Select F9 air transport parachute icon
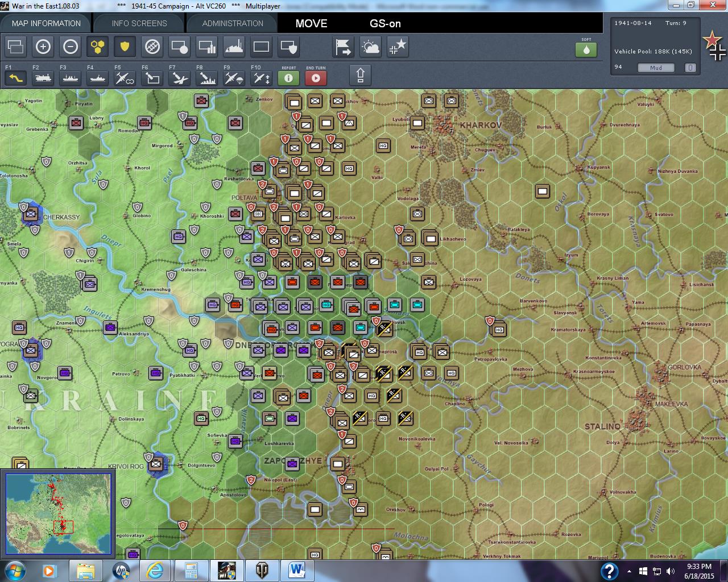 (234, 78)
